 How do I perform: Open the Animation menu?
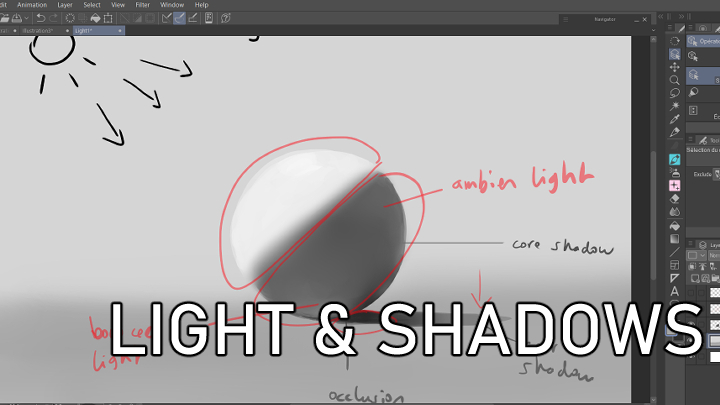[x=32, y=5]
